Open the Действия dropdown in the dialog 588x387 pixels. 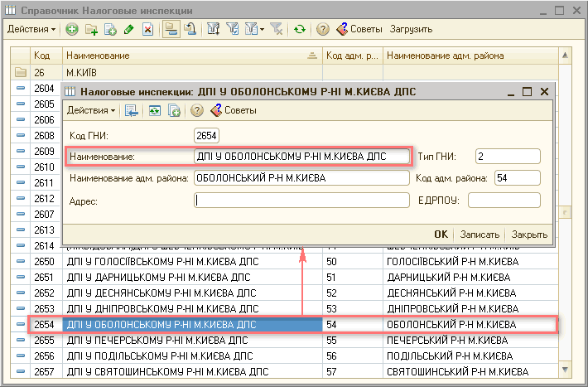click(x=91, y=110)
